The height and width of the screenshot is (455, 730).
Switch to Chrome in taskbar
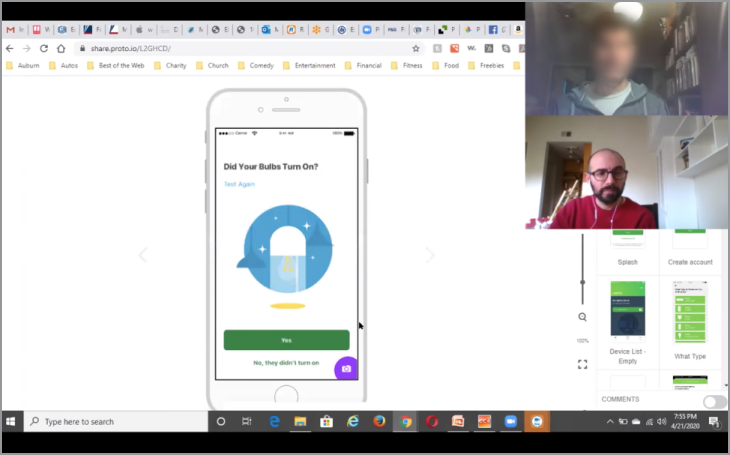tap(406, 421)
